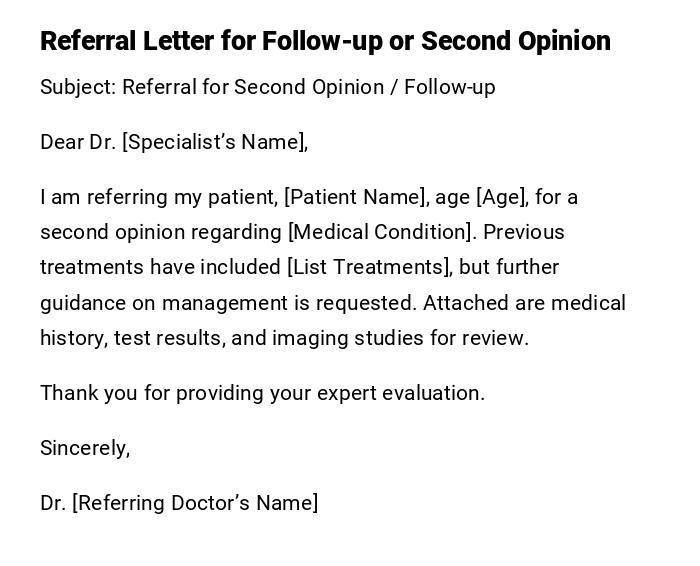Image resolution: width=700 pixels, height=566 pixels.
Task: Click the Subject line text
Action: 267,87
